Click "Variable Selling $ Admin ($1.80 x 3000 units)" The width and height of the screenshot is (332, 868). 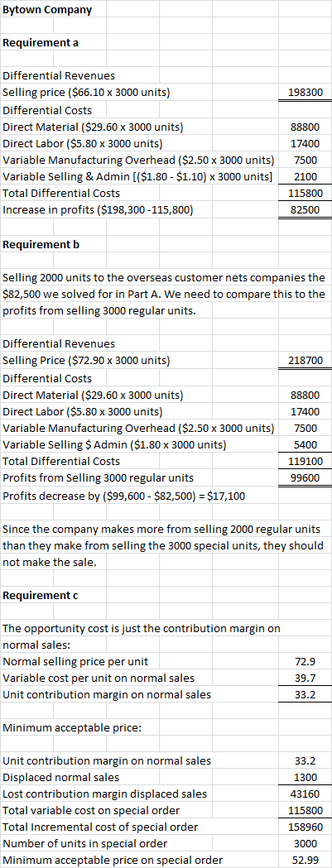click(x=114, y=444)
